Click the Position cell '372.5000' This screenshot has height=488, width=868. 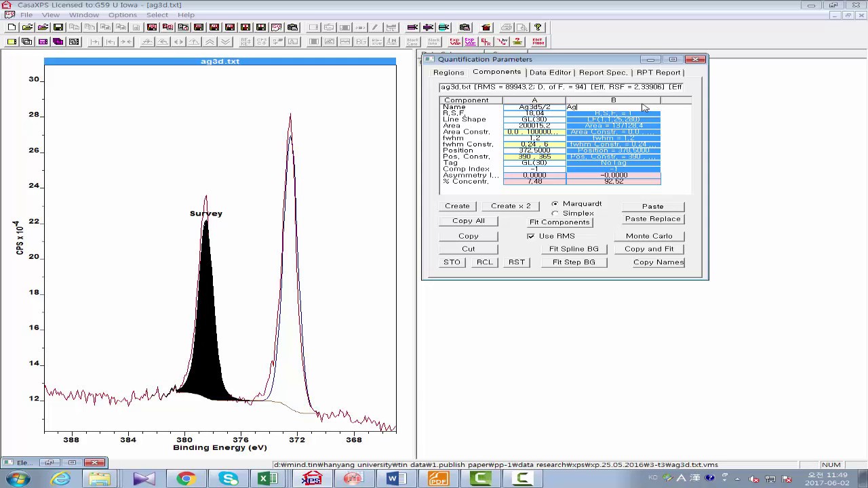click(534, 150)
